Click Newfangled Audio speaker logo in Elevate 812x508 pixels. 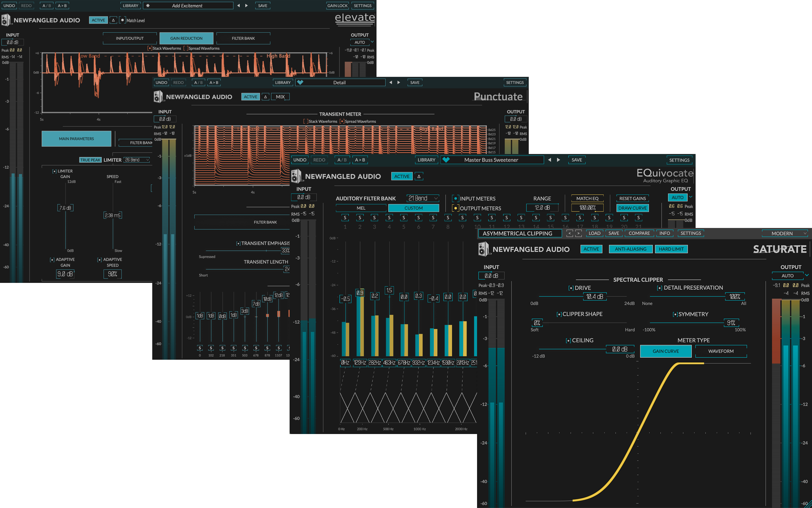coord(6,20)
